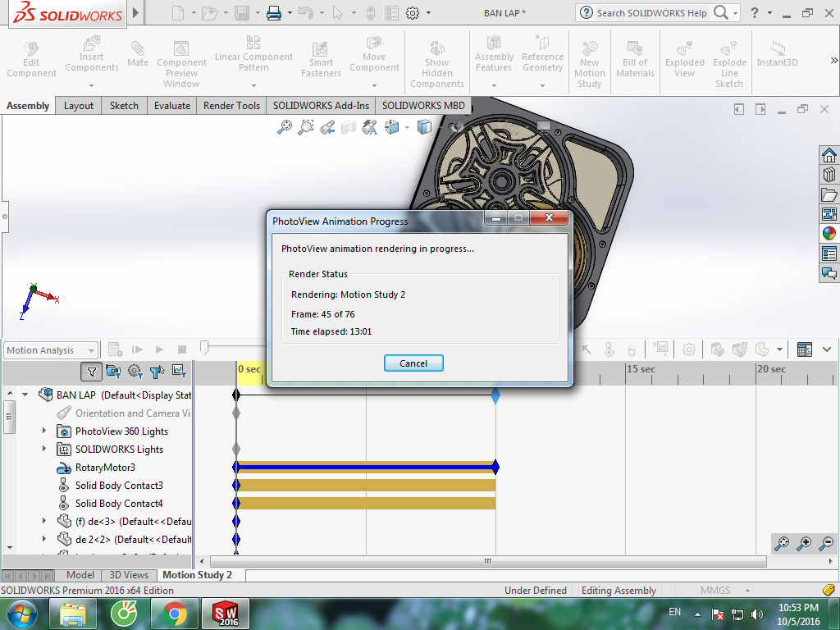Image resolution: width=840 pixels, height=630 pixels.
Task: Open Motion Analysis study type dropdown
Action: [x=51, y=350]
